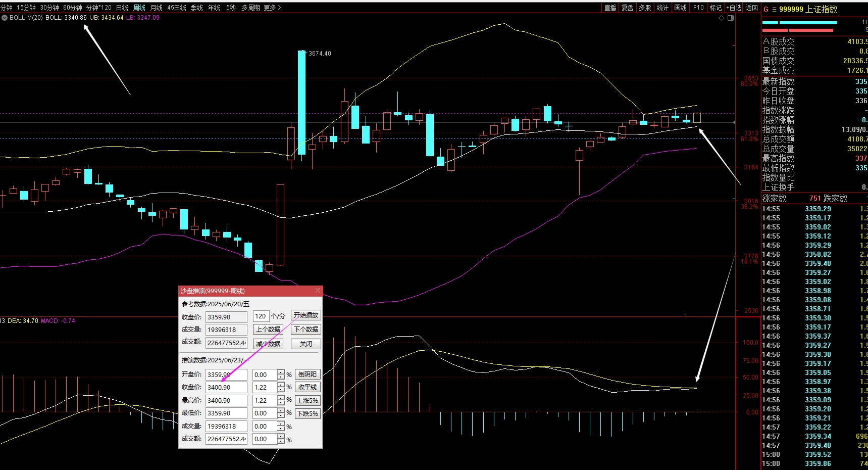Screen dimensions: 868x470
Task: Decrease 收盘价 percent with down stepper
Action: click(x=281, y=390)
